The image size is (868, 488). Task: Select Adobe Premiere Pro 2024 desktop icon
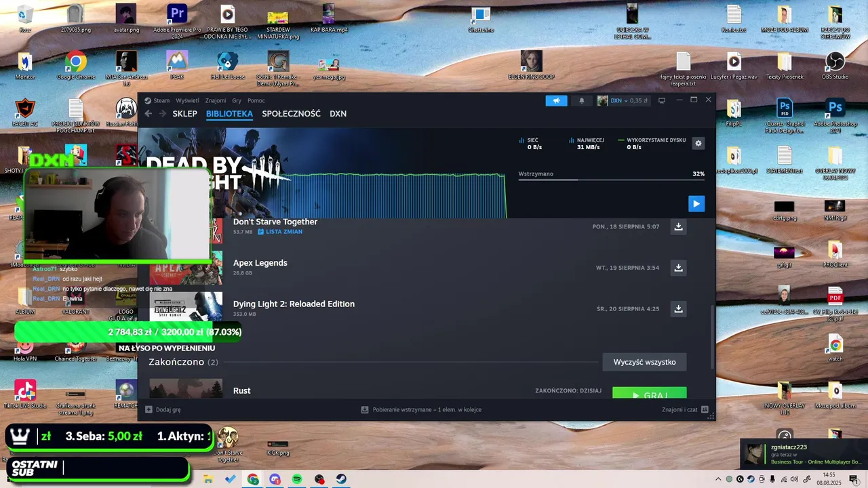[177, 22]
